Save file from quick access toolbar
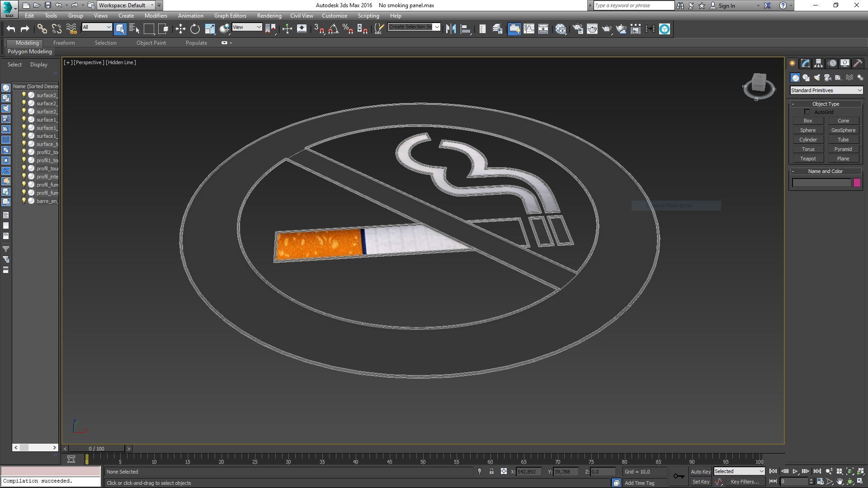The image size is (868, 488). click(47, 5)
